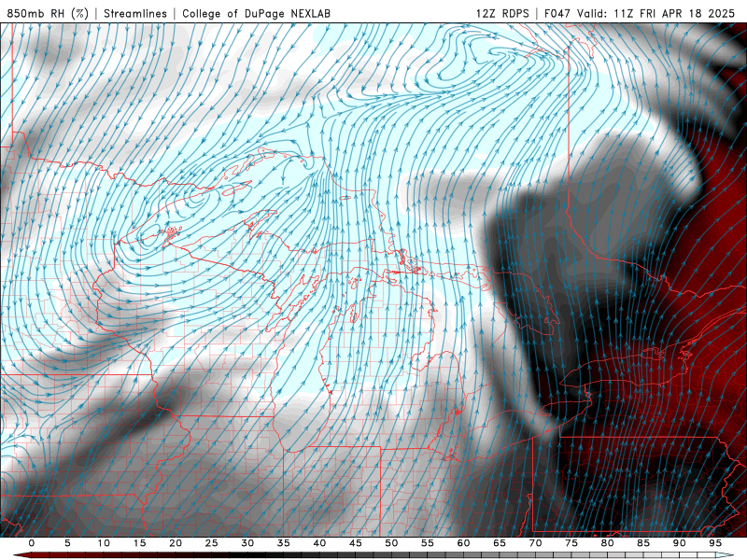The width and height of the screenshot is (747, 560).
Task: Click the 55 label on the color scale
Action: tap(428, 543)
